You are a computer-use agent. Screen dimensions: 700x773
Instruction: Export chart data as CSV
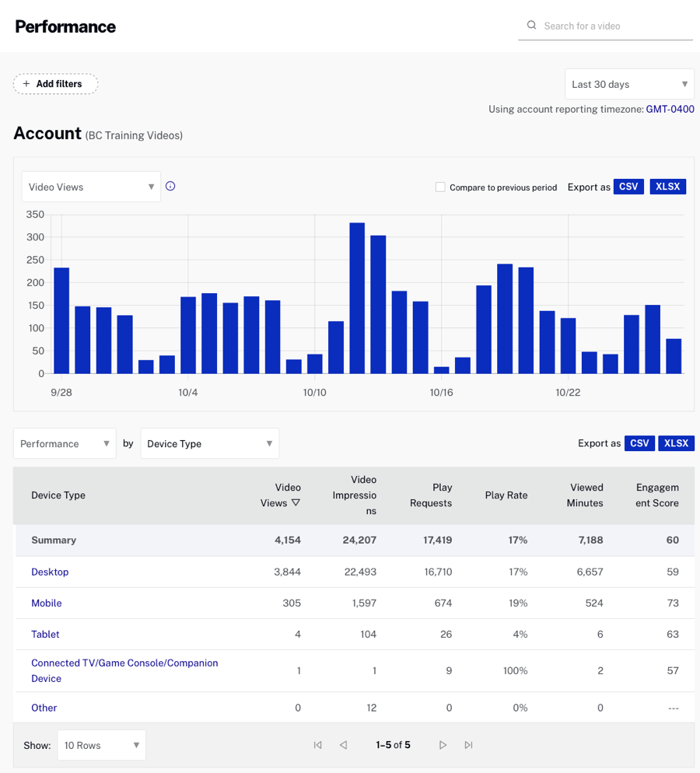click(628, 187)
